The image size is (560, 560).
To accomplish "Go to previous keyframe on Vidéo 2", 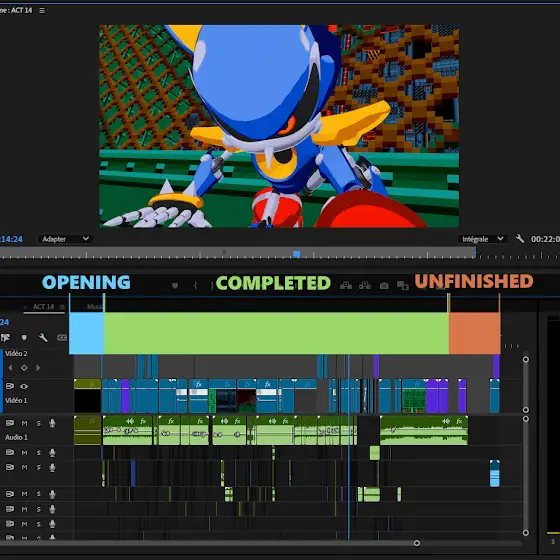I will pos(10,368).
